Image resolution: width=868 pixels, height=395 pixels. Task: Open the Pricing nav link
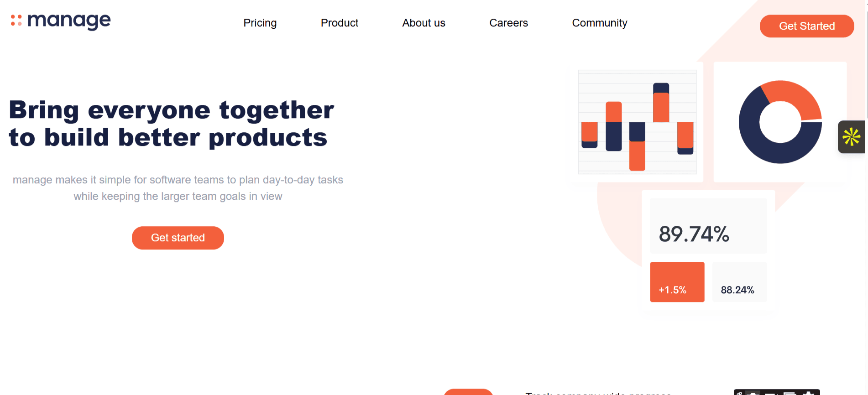(260, 23)
